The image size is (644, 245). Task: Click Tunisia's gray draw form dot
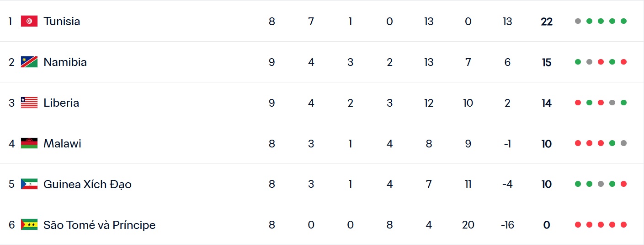578,21
